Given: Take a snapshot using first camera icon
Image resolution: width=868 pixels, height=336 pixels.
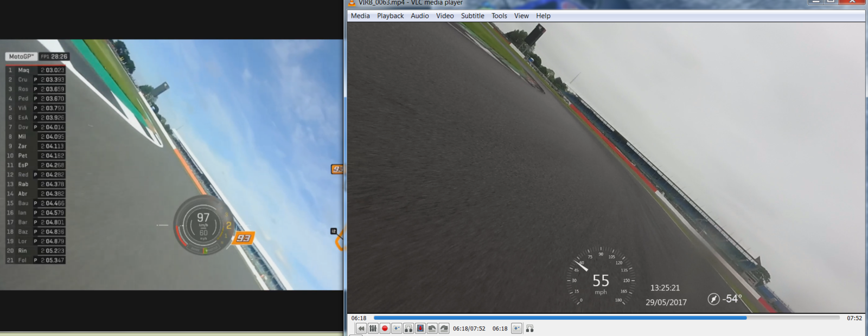Looking at the screenshot, I should click(x=397, y=328).
